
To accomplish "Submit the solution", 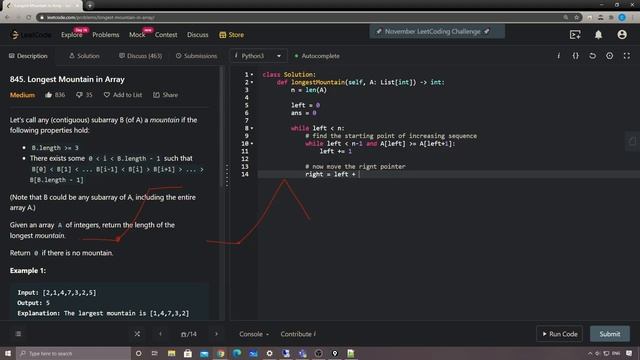I will 610,334.
